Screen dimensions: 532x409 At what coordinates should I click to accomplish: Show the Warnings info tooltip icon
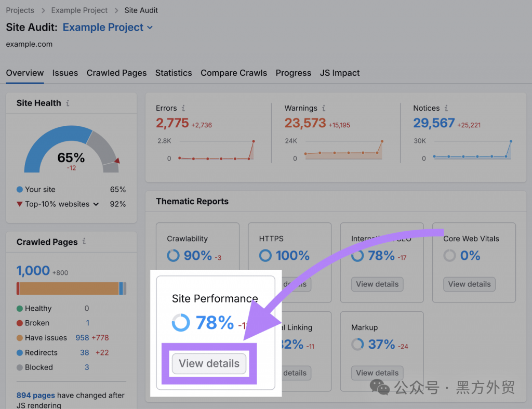click(324, 108)
